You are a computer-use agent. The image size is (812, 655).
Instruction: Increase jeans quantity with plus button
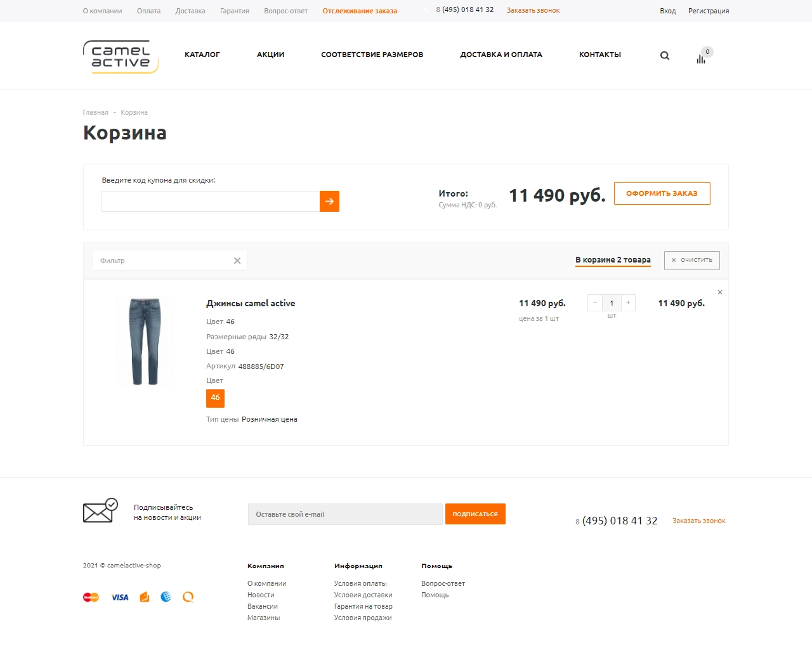click(628, 302)
